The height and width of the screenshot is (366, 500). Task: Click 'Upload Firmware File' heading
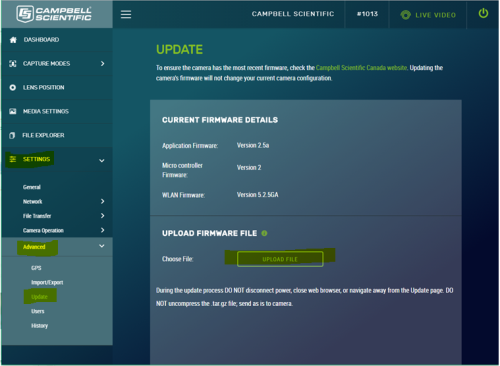pyautogui.click(x=210, y=233)
